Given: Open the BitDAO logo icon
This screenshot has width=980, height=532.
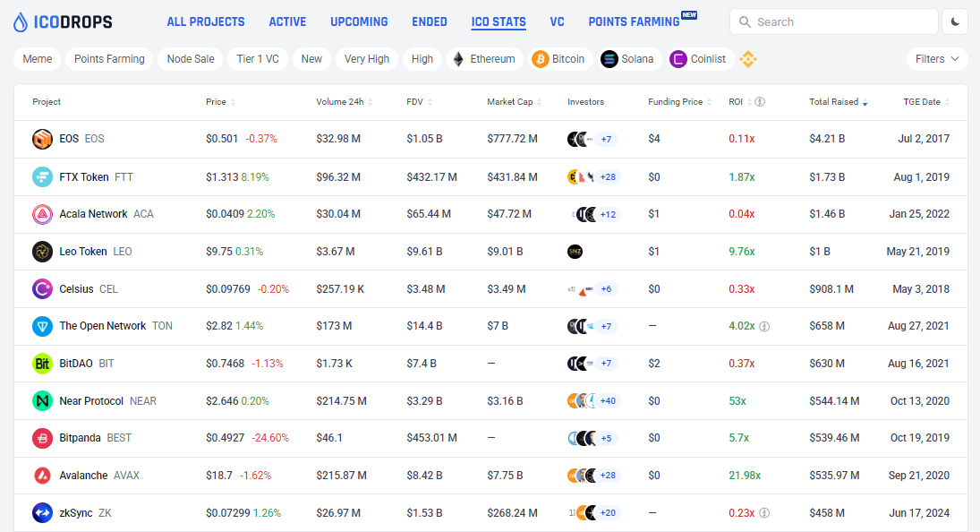Looking at the screenshot, I should tap(42, 364).
